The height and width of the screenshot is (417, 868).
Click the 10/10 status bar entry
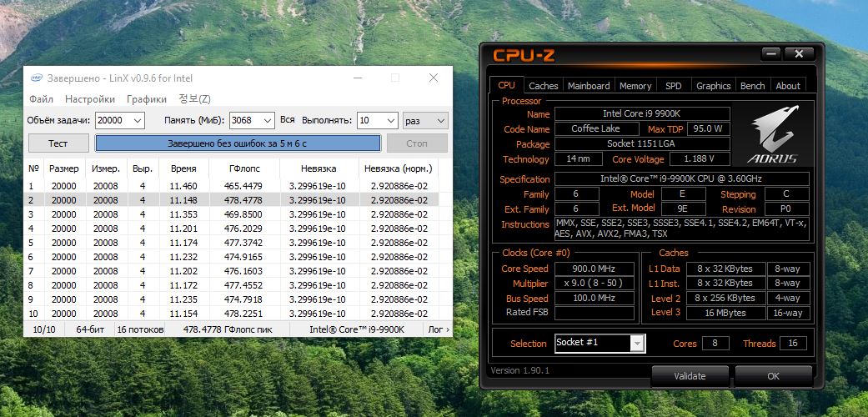click(44, 329)
